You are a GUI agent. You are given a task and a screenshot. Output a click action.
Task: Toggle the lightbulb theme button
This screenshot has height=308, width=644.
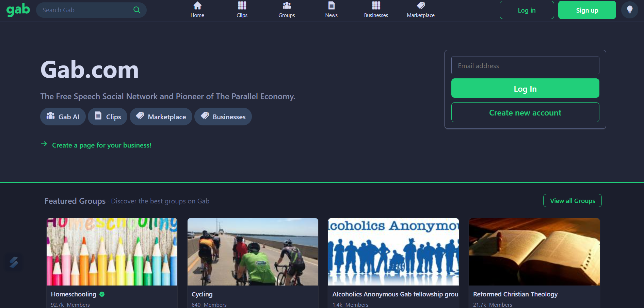(630, 10)
